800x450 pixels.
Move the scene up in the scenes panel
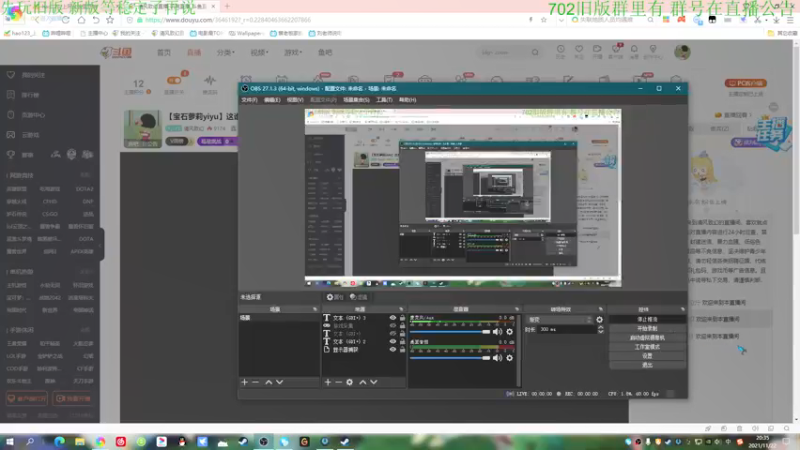tap(268, 382)
